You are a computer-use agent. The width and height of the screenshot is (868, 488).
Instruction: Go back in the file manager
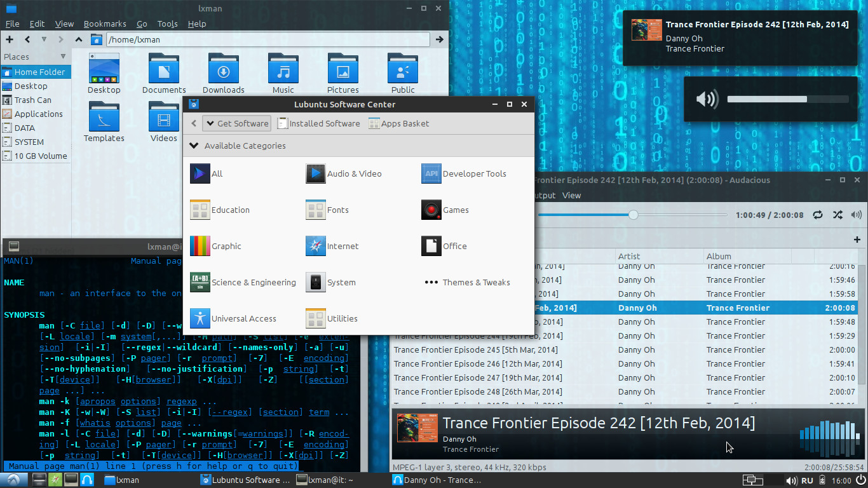(27, 39)
